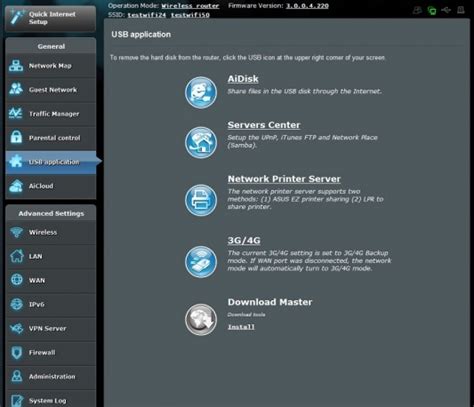Click the green internet status icon

point(432,10)
